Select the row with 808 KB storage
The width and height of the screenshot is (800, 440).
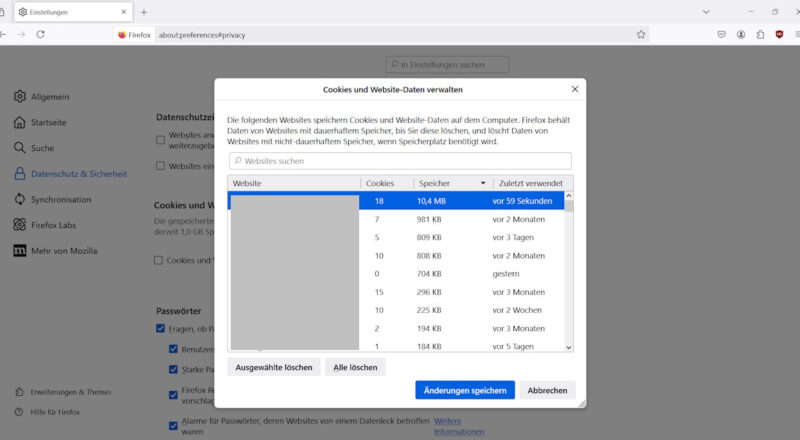396,256
